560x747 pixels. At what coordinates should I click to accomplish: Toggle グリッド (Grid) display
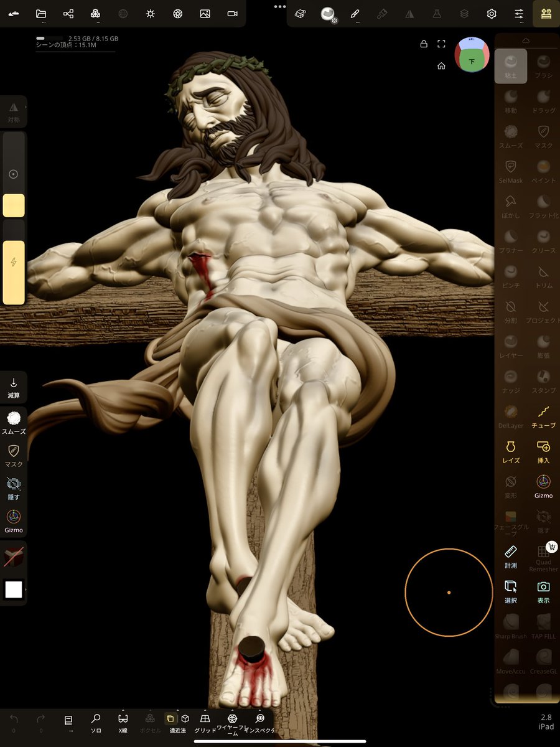pyautogui.click(x=205, y=723)
